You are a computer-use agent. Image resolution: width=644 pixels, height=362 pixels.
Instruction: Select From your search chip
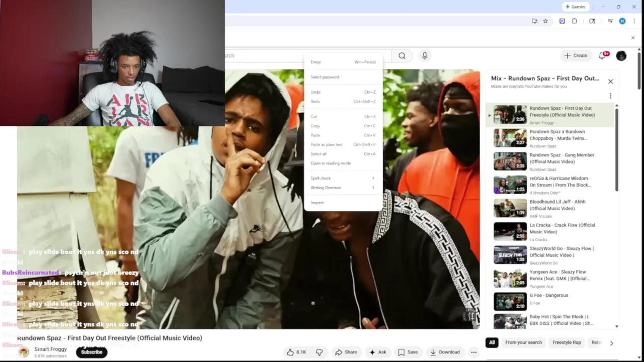tap(523, 343)
